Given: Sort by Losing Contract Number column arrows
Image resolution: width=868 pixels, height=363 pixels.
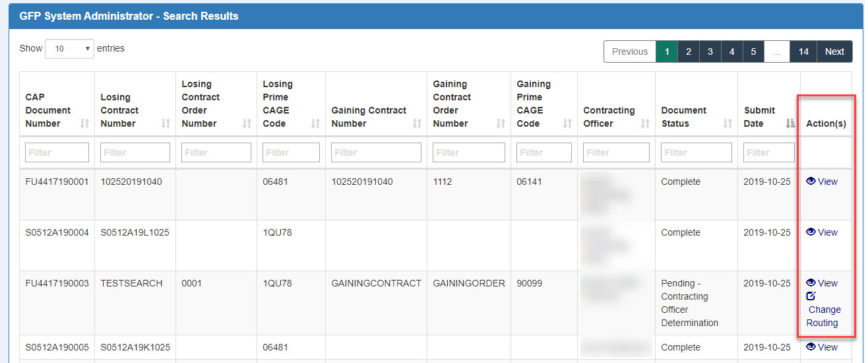Looking at the screenshot, I should click(166, 123).
